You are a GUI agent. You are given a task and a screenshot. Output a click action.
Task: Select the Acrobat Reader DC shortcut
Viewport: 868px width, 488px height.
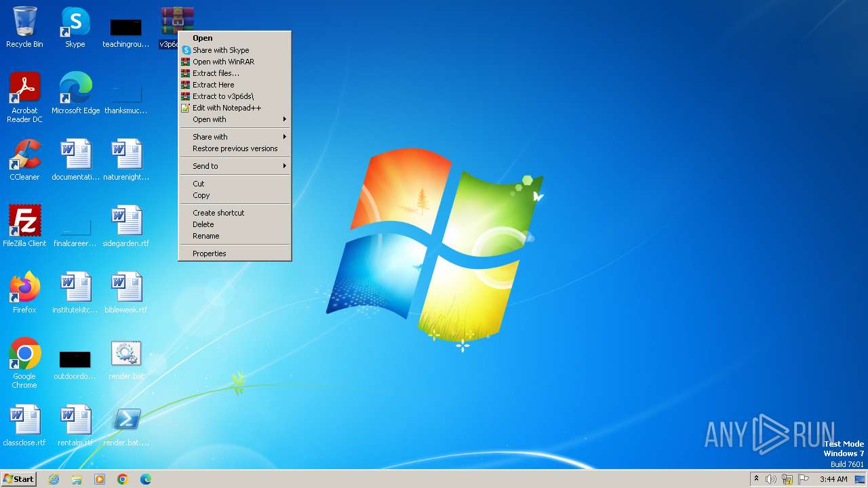click(x=24, y=97)
